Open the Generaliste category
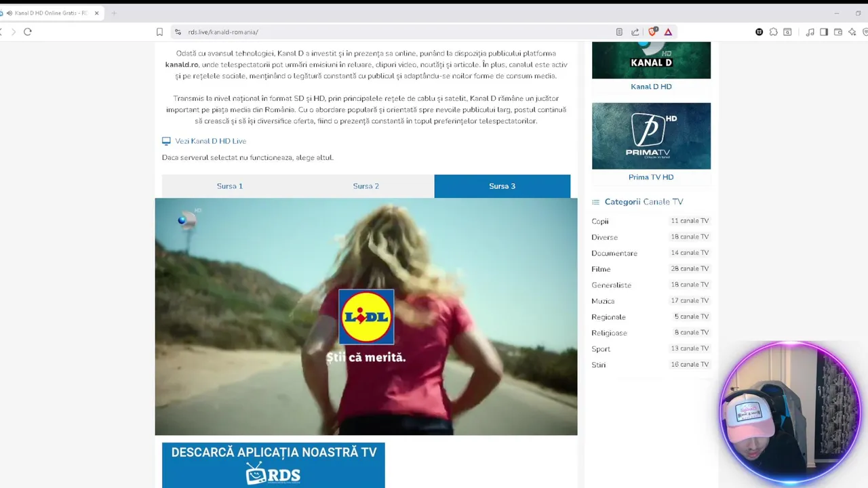868x488 pixels. 611,285
